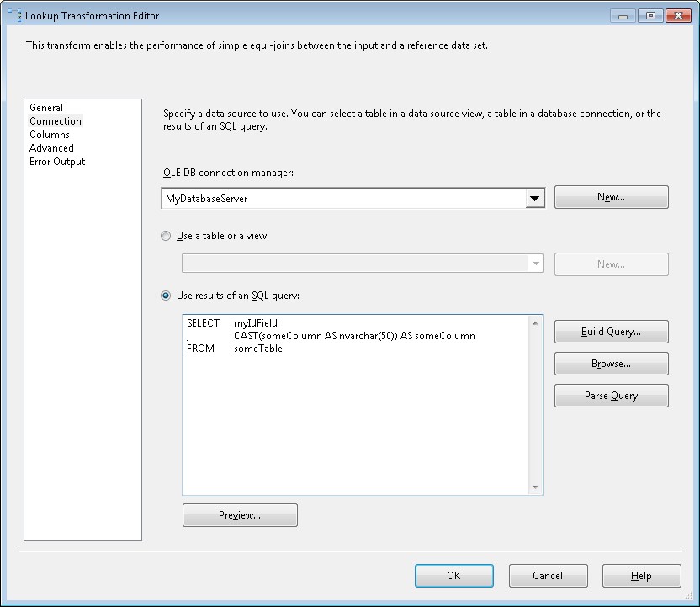Highlight the Connection entry in the sidebar
Viewport: 700px width, 607px height.
tap(55, 120)
